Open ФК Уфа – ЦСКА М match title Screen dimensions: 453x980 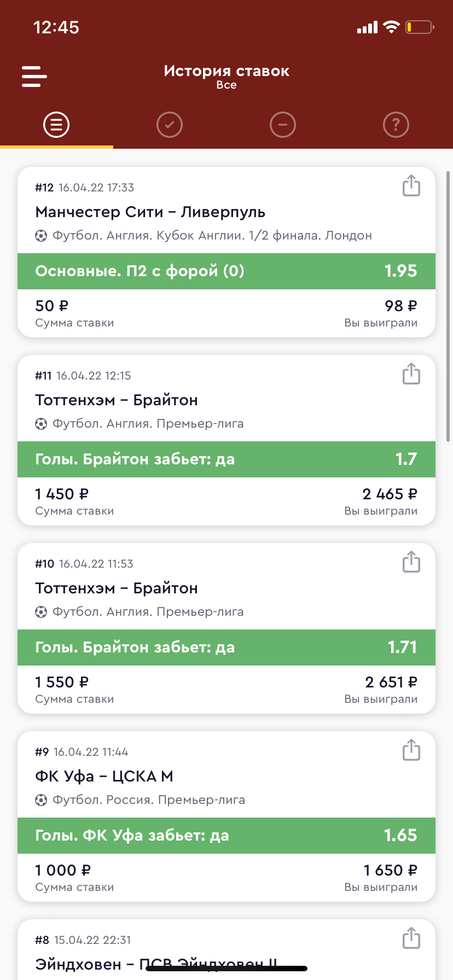(x=104, y=777)
